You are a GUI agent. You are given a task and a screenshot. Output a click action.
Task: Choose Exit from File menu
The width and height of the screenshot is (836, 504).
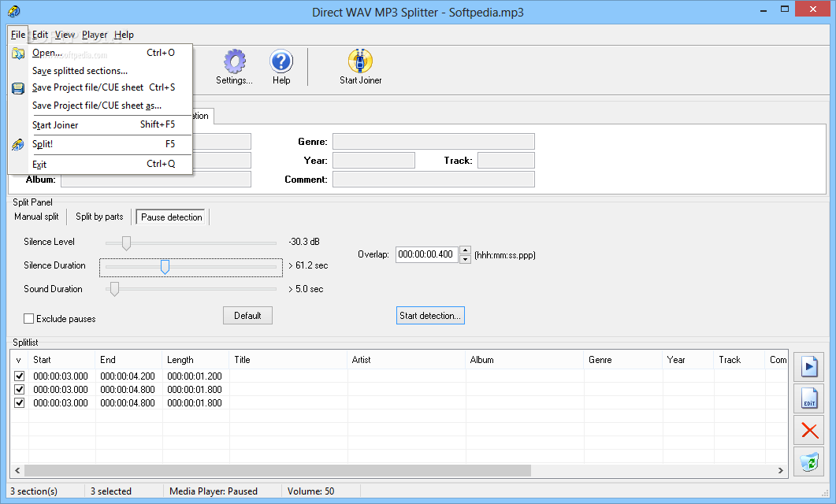[100, 164]
